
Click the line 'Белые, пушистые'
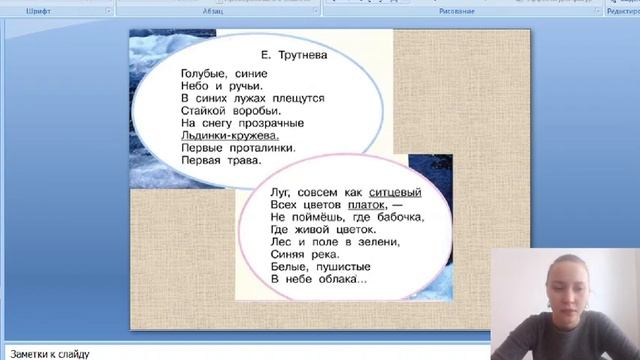(x=320, y=267)
